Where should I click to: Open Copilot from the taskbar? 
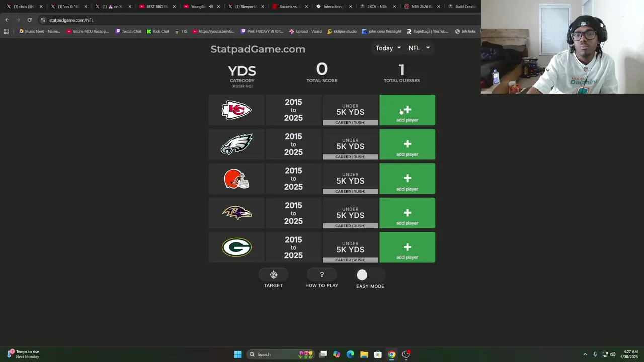337,354
